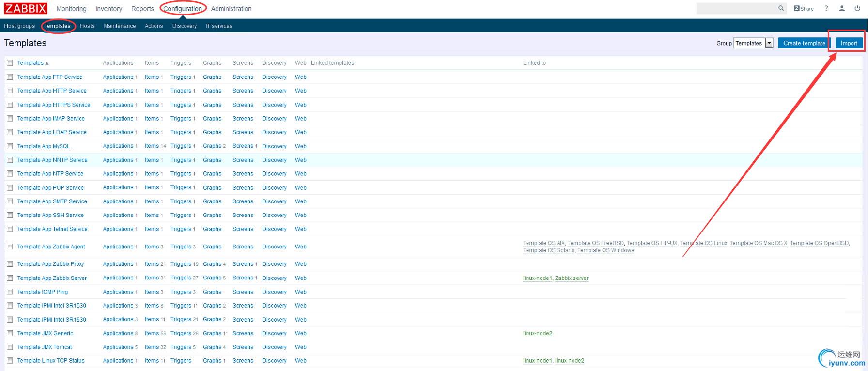Click the logout power icon
Viewport: 868px width, 371px height.
coord(857,8)
